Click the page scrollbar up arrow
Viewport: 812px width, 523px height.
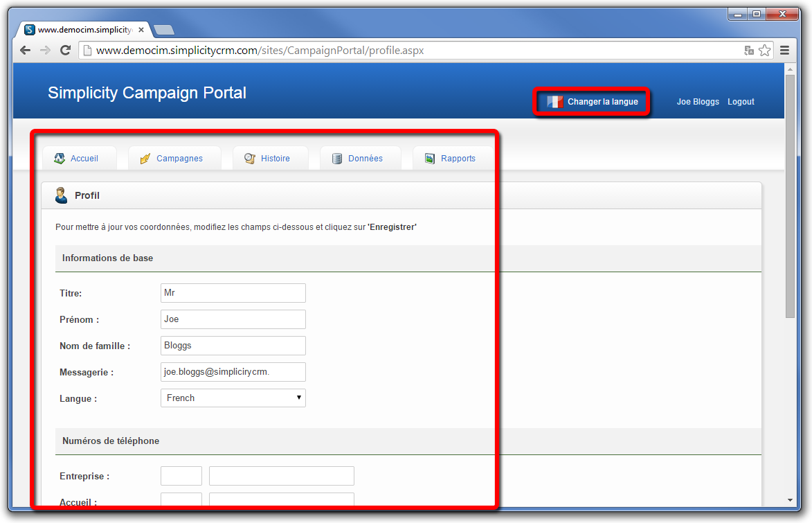tap(790, 69)
